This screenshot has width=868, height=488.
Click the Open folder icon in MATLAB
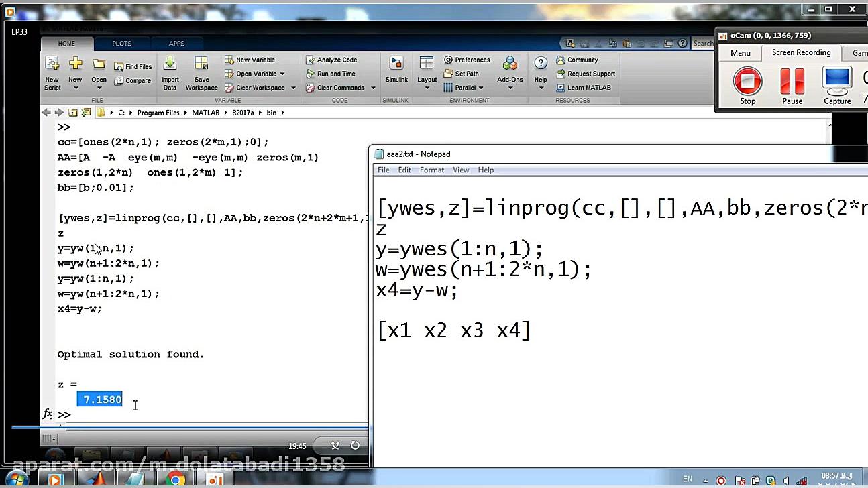coord(99,64)
